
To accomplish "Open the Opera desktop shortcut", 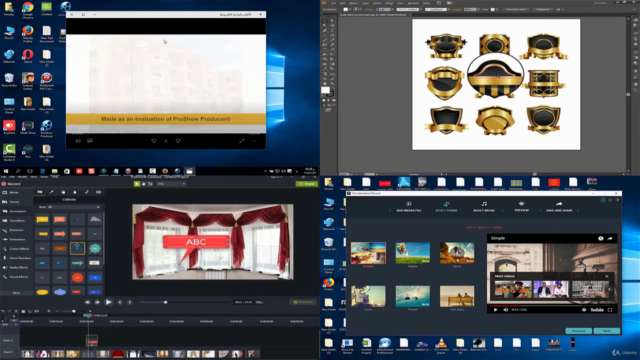I will tap(28, 56).
